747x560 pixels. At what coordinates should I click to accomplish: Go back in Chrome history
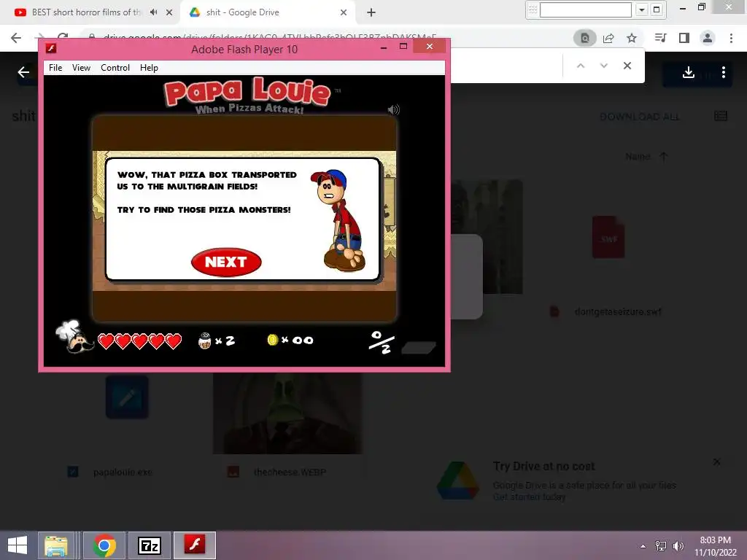tap(16, 38)
